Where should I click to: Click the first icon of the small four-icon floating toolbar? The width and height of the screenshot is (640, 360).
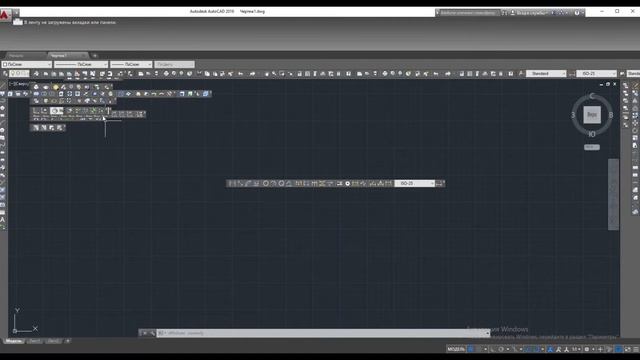click(x=36, y=128)
